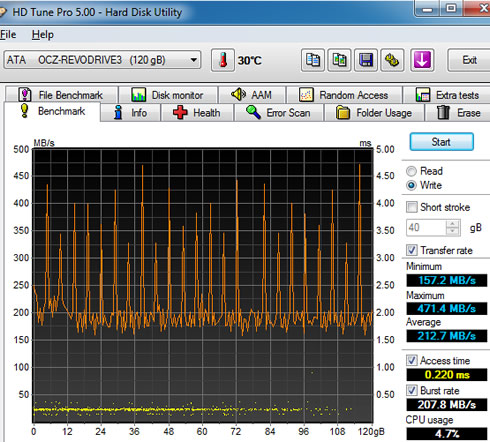
Task: Select the Write radio button
Action: pyautogui.click(x=411, y=185)
